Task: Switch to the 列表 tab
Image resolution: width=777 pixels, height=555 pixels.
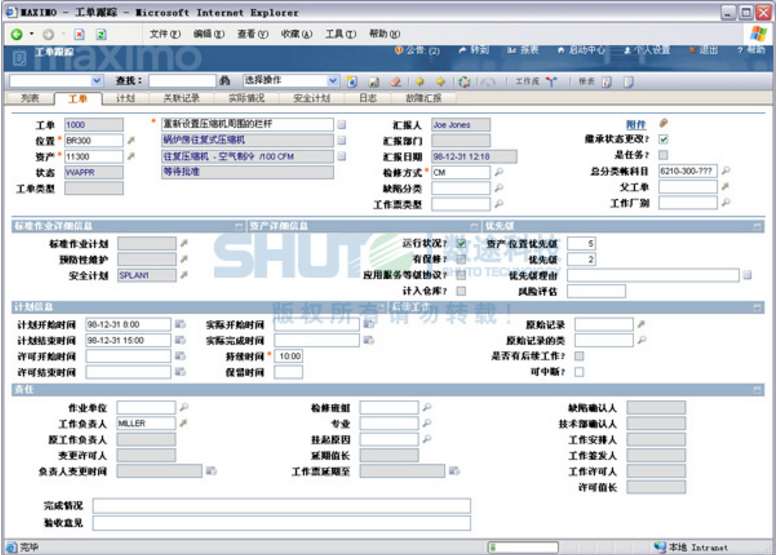Action: click(29, 98)
